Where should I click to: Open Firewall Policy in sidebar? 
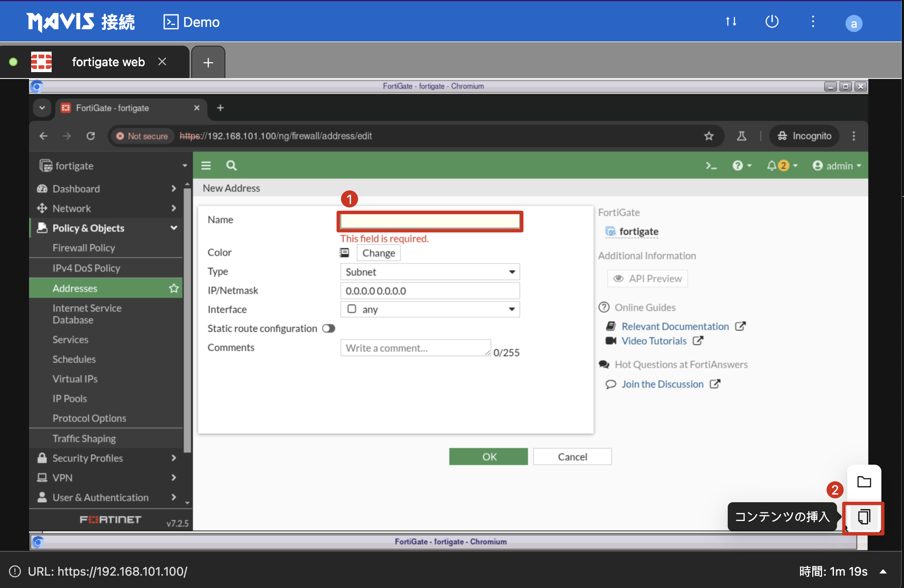(84, 248)
